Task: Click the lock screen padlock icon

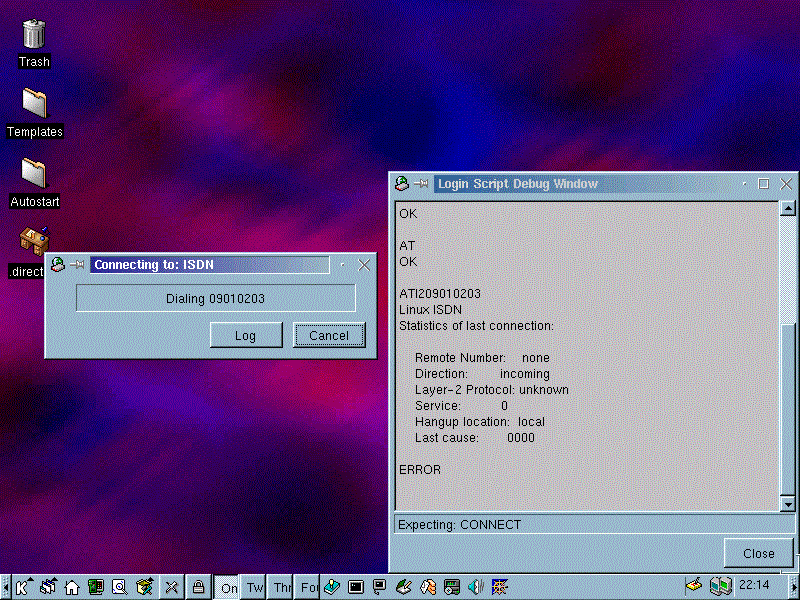Action: click(x=199, y=587)
